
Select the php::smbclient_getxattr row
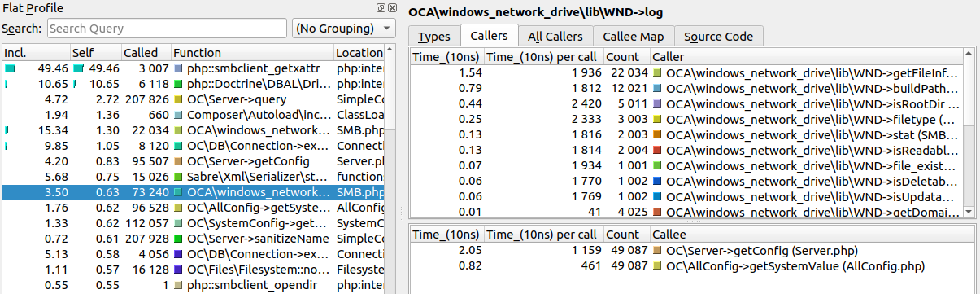[x=193, y=69]
